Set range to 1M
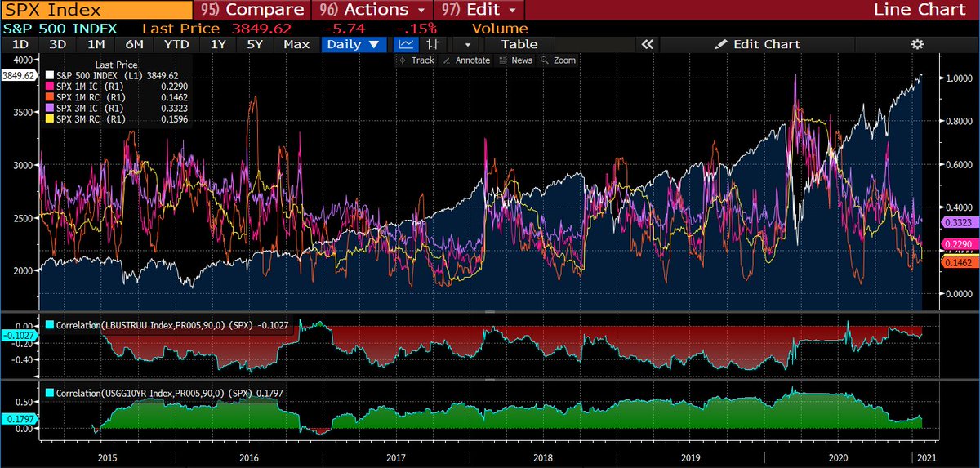This screenshot has width=980, height=468. [x=96, y=44]
